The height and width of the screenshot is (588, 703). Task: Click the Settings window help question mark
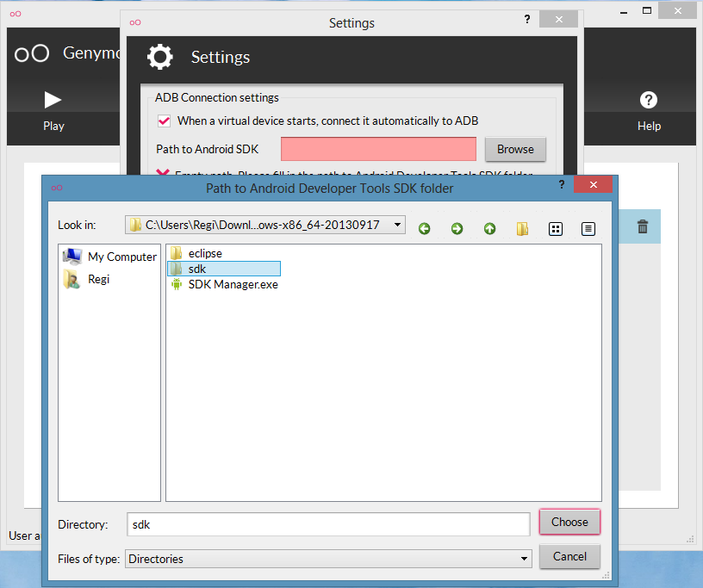[527, 19]
